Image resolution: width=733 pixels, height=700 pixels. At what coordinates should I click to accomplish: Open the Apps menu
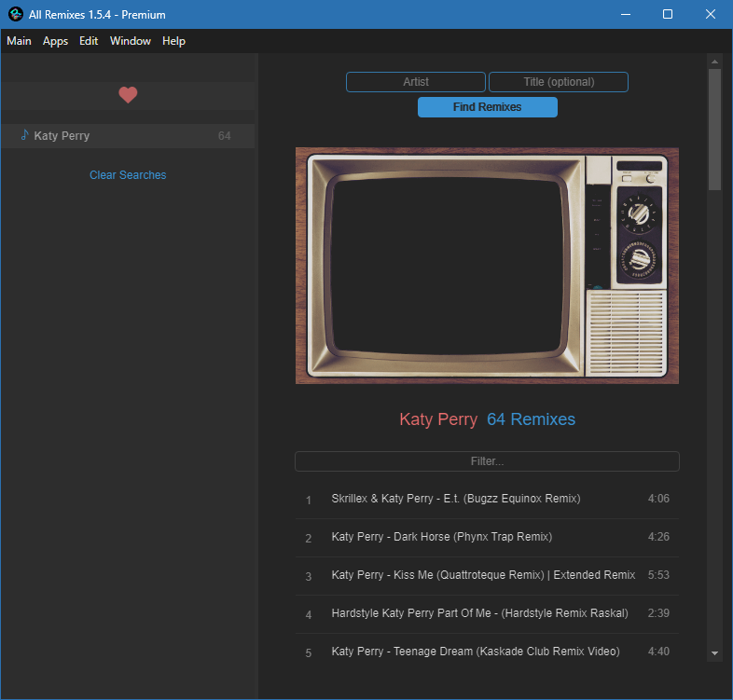(55, 41)
